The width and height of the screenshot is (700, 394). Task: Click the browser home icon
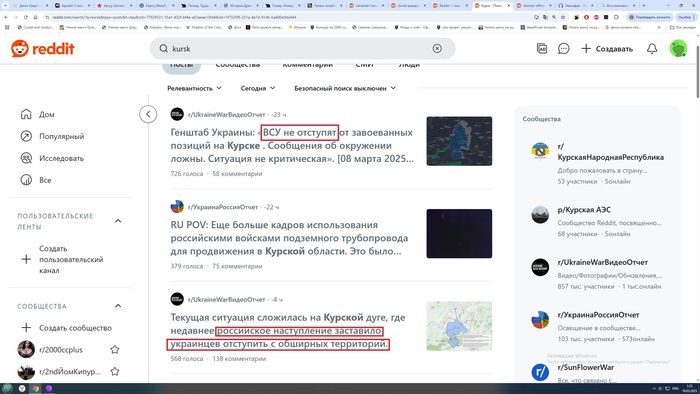tap(35, 17)
